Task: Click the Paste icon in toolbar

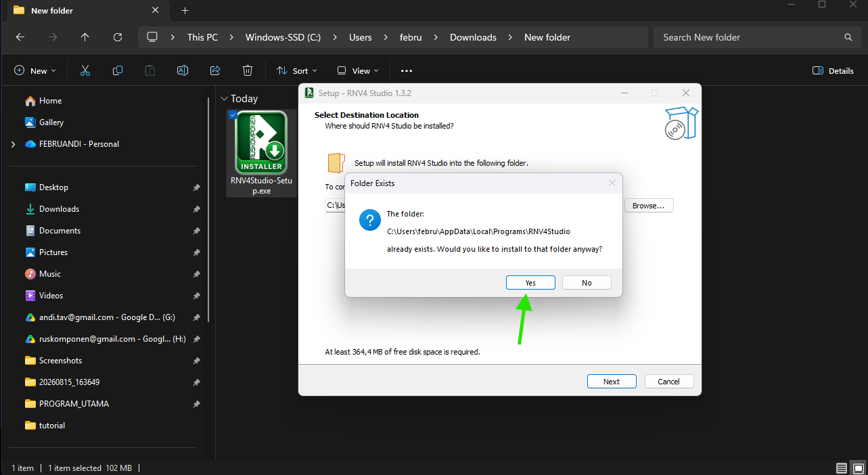Action: [150, 70]
